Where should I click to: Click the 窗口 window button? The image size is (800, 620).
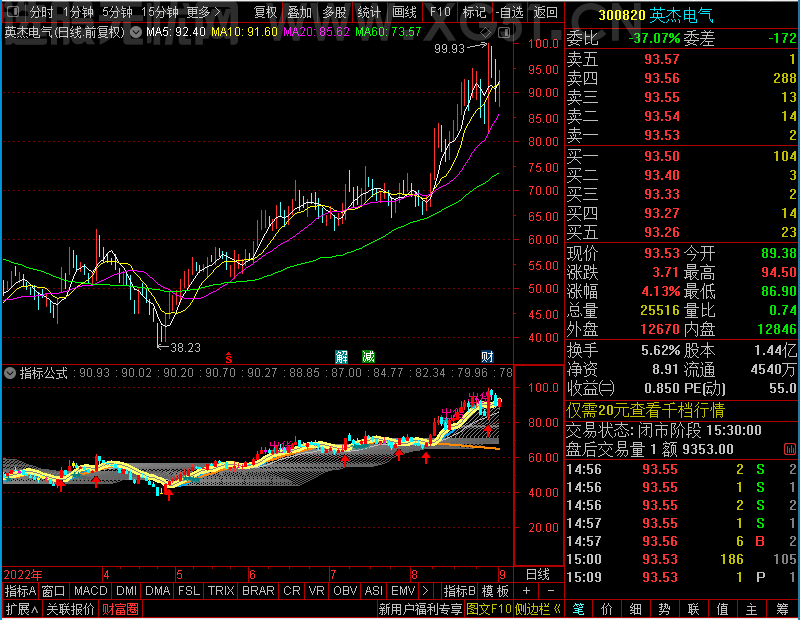tap(54, 591)
